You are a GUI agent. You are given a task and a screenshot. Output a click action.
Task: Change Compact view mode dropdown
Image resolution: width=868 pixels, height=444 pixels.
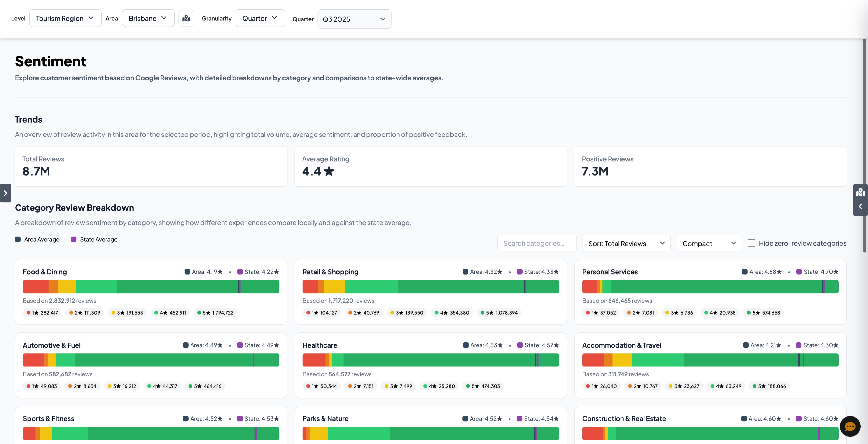(x=709, y=243)
